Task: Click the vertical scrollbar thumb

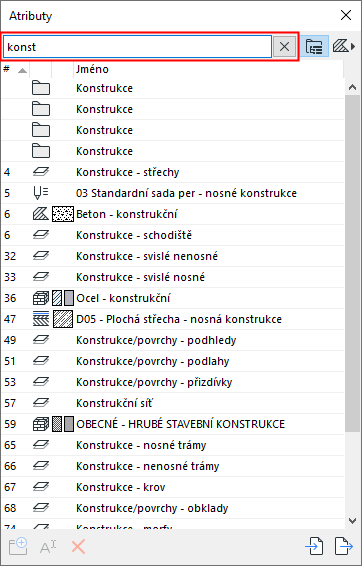Action: tap(352, 263)
